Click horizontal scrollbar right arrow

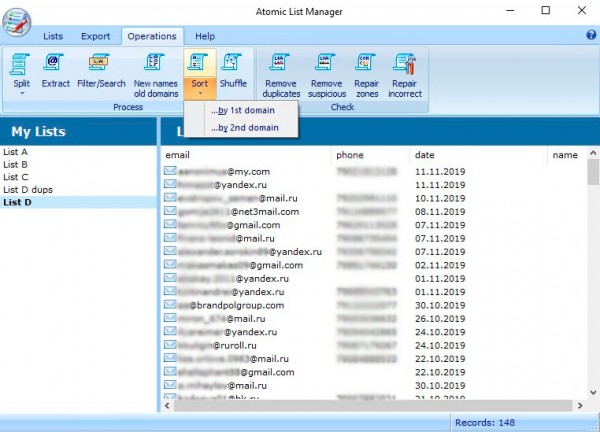(580, 406)
